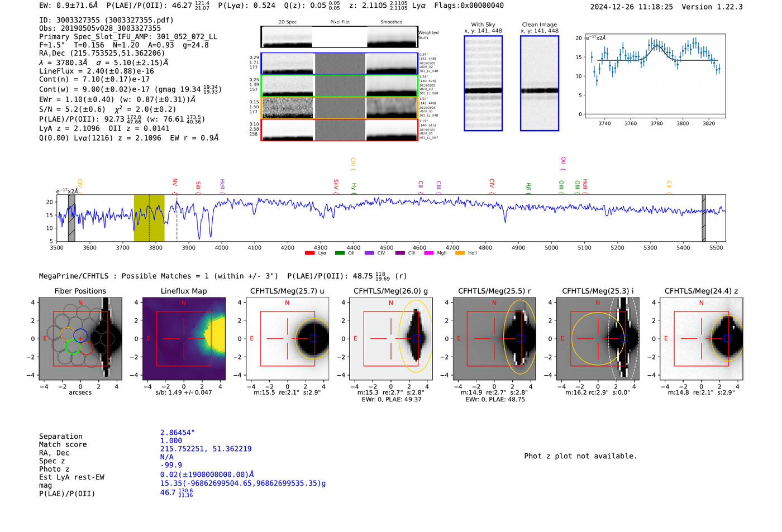Click the green OII legend swatch
This screenshot has width=782, height=532.
[340, 253]
